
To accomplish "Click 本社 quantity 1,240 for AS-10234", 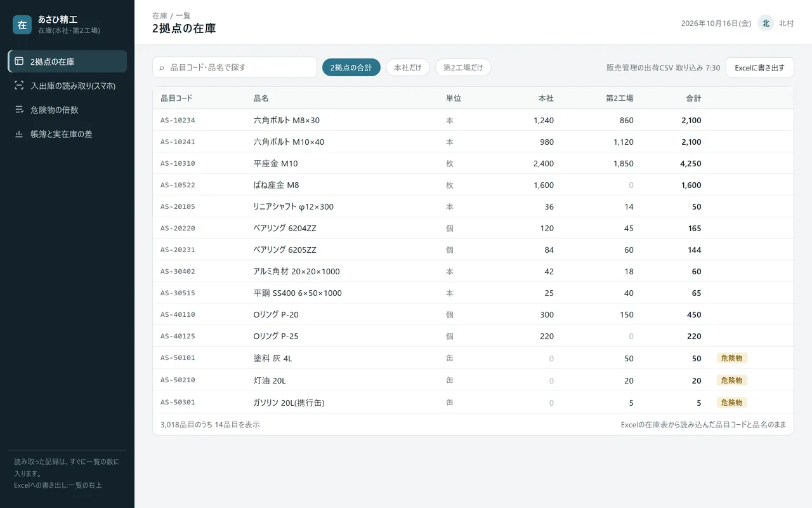I will [x=544, y=120].
